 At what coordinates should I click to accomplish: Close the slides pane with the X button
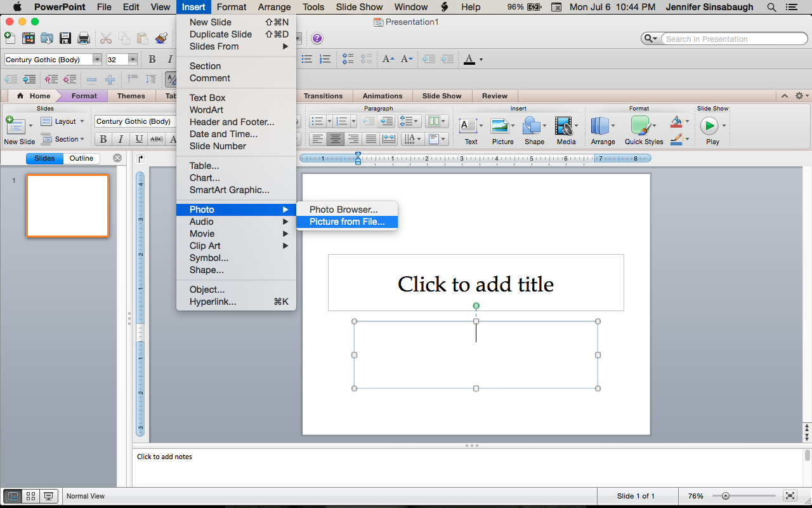[117, 158]
